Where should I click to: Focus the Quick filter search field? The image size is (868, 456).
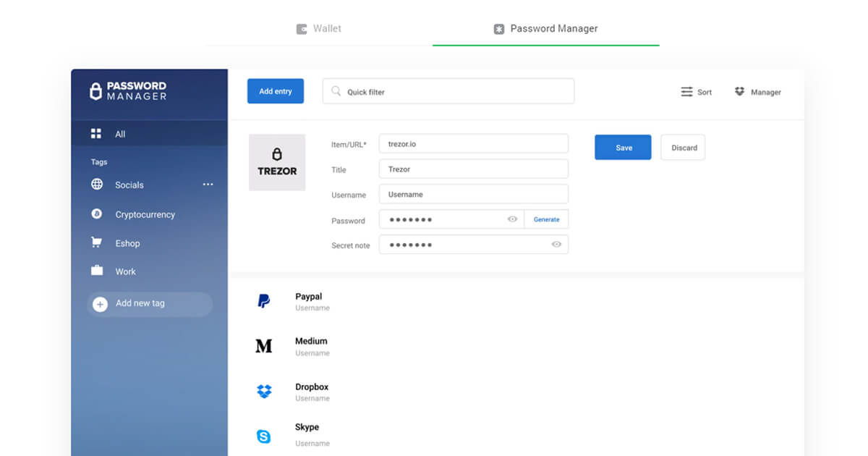coord(448,91)
